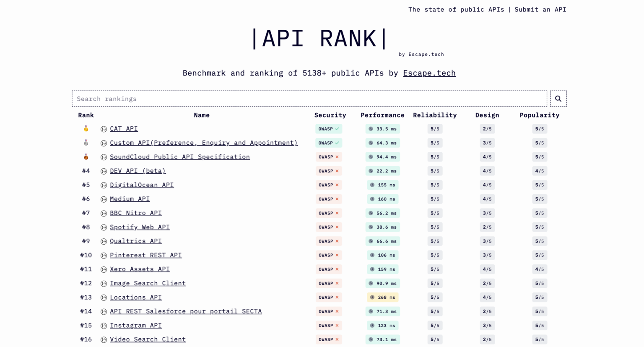
Task: Click the yellow 268 ms performance badge
Action: tap(382, 297)
